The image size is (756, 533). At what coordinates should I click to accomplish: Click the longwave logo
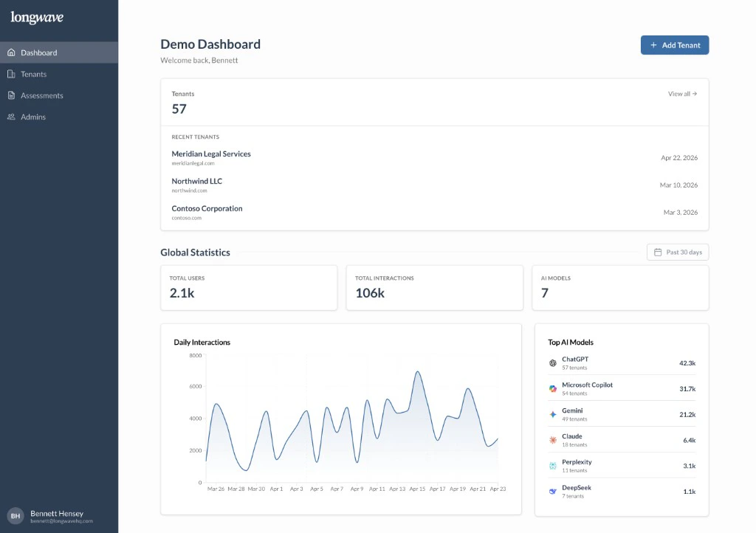click(x=37, y=17)
